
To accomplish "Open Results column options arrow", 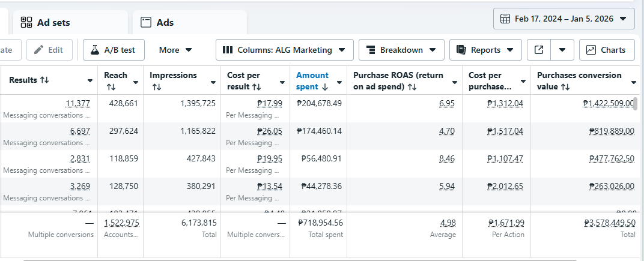I will click(x=90, y=80).
